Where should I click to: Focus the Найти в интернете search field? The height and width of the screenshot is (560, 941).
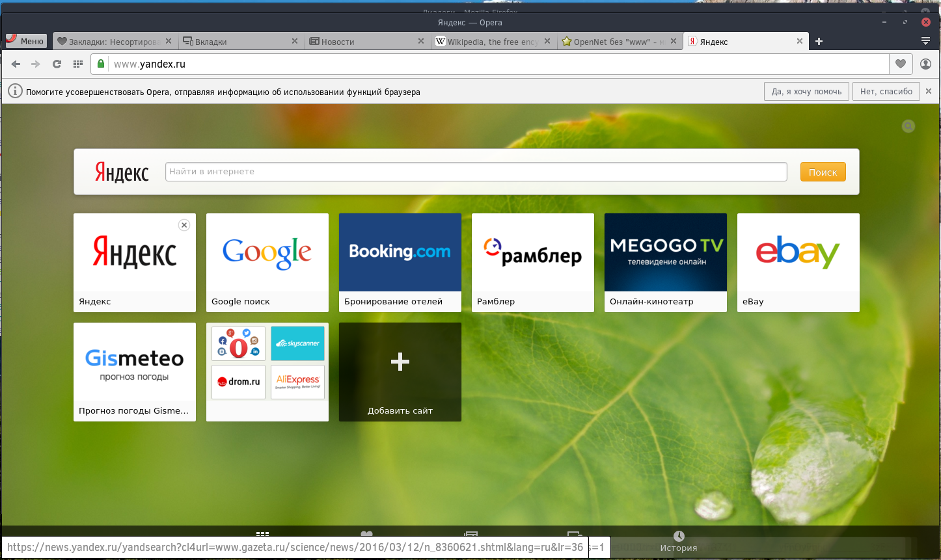(x=476, y=172)
